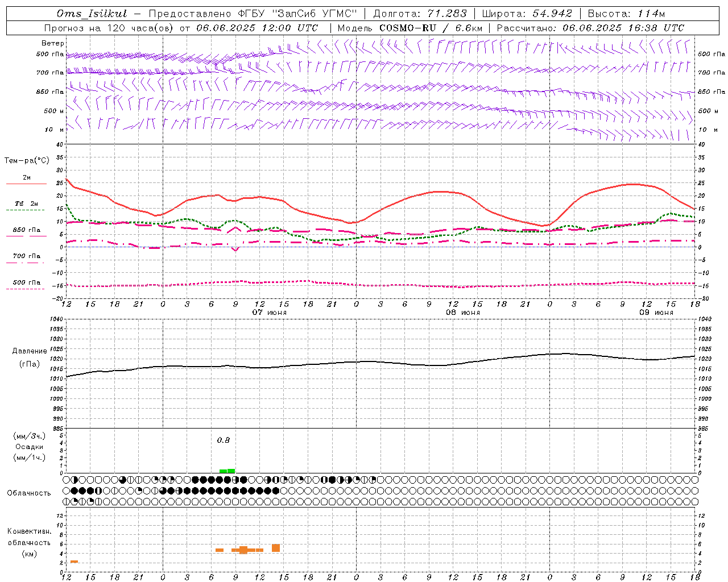Image resolution: width=728 pixels, height=582 pixels.
Task: Click the Td 2м dew point legend entry
Action: coord(27,203)
